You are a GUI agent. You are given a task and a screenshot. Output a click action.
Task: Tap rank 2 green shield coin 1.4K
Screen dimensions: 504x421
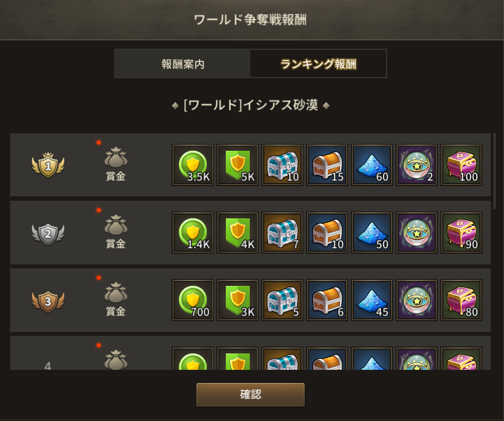coord(193,232)
